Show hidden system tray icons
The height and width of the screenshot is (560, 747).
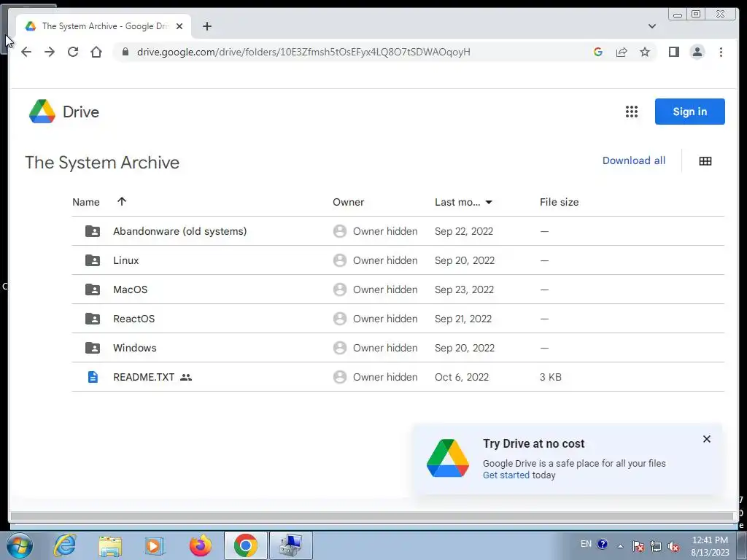pos(620,545)
